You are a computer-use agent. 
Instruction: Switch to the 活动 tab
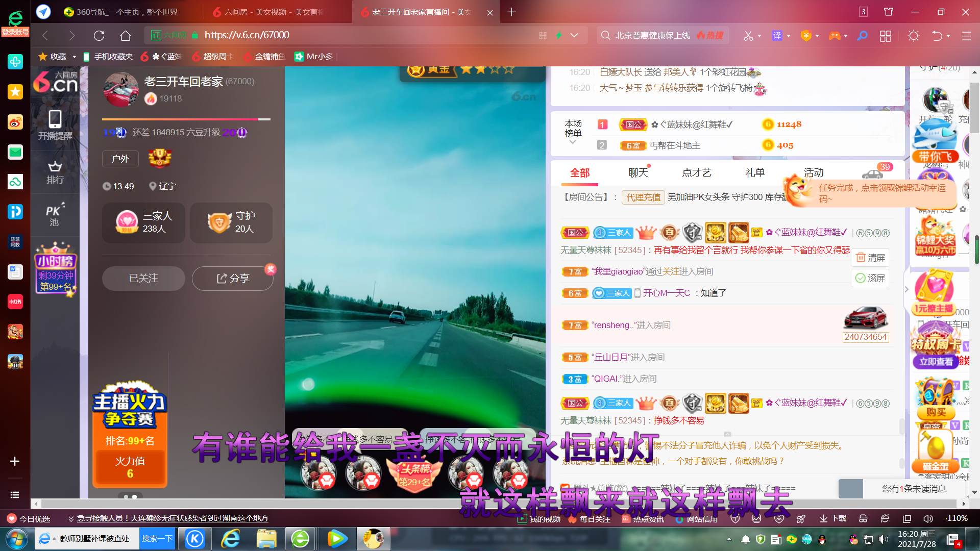(814, 173)
